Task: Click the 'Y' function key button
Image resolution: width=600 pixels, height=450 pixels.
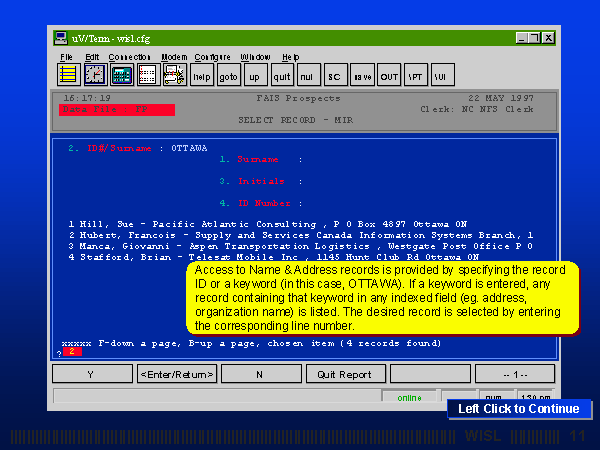Action: [91, 374]
